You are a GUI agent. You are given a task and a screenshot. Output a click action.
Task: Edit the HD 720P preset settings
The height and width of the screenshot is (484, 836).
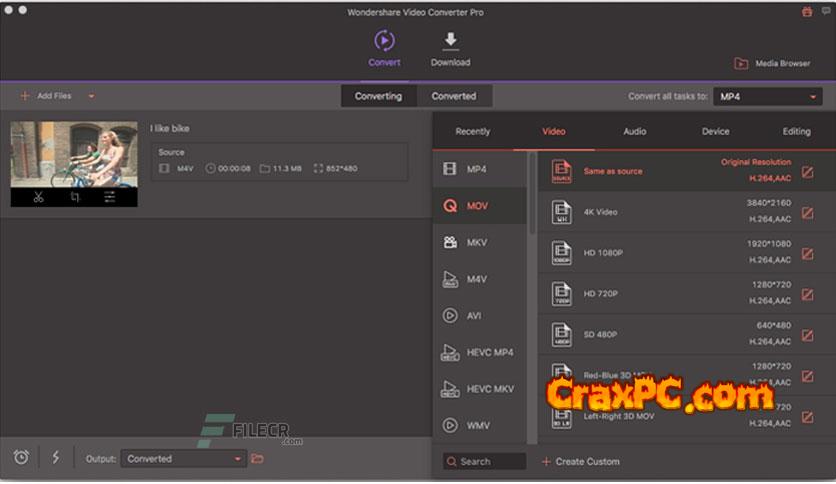[808, 294]
